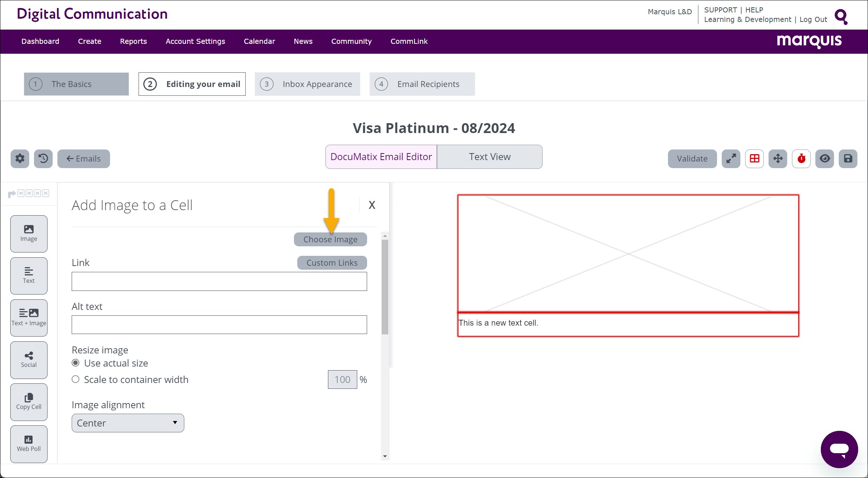Switch to the Text View tab
This screenshot has width=868, height=478.
tap(489, 157)
